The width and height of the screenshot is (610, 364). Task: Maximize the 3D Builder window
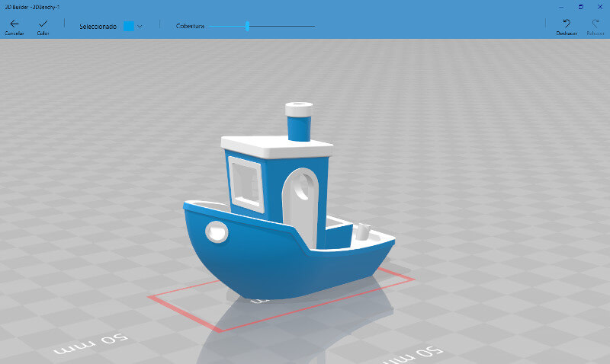pyautogui.click(x=581, y=7)
